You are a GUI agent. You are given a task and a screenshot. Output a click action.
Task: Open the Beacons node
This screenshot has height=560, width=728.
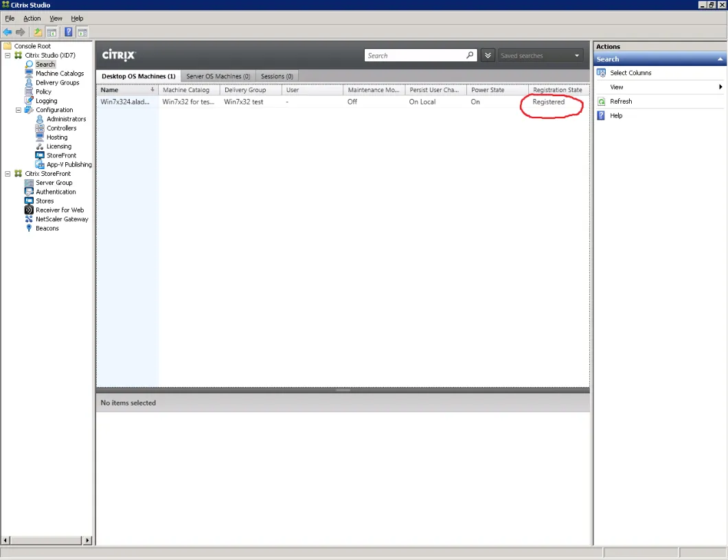(47, 228)
